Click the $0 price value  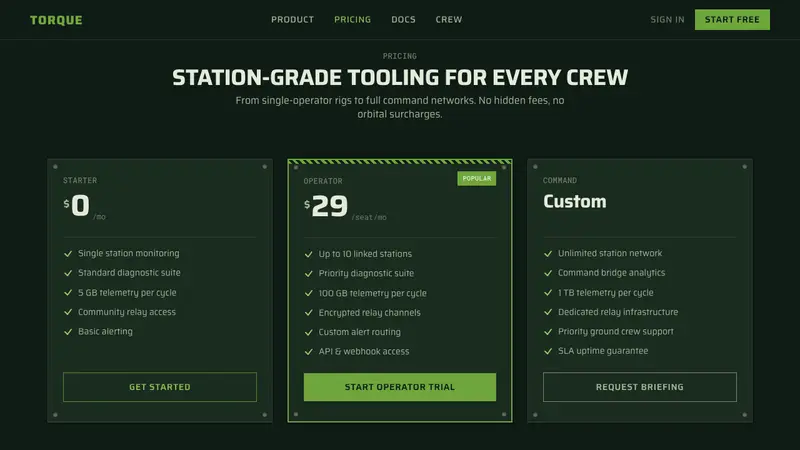[77, 205]
